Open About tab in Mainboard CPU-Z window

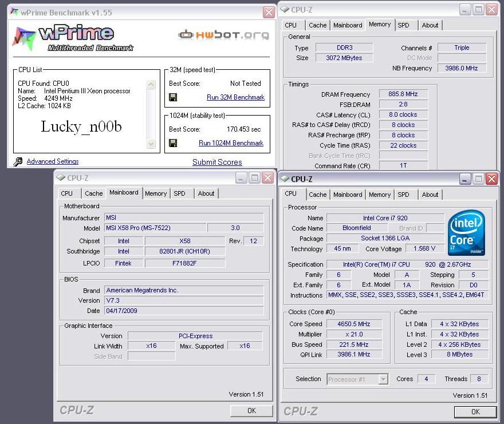(x=206, y=193)
